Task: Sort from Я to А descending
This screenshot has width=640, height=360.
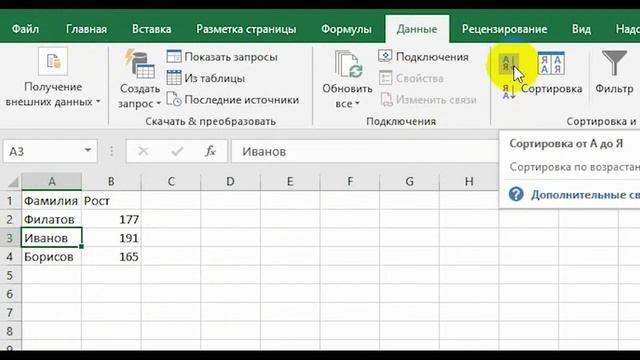Action: tap(509, 93)
